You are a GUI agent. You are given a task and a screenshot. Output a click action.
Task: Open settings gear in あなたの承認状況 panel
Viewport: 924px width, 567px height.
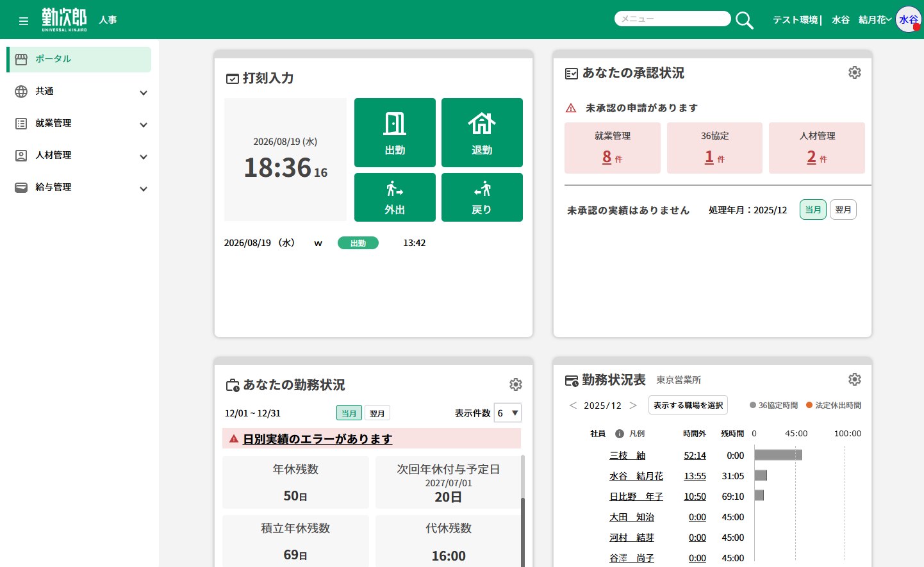(855, 72)
